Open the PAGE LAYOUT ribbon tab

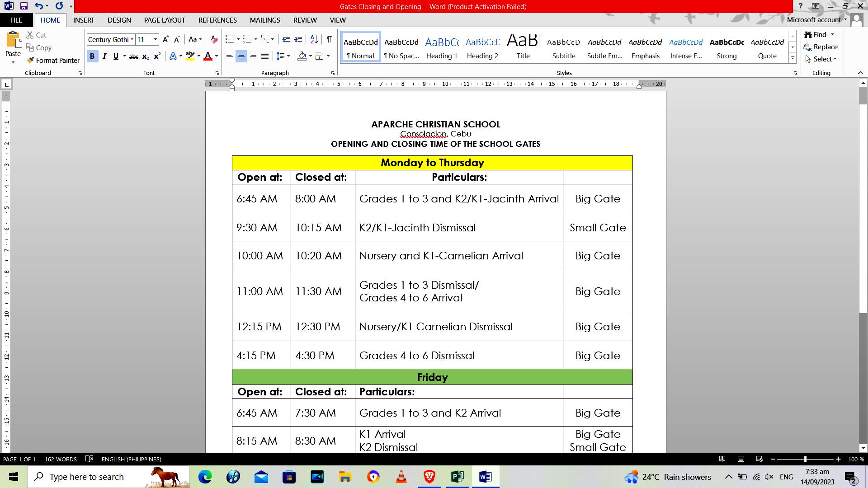point(165,20)
